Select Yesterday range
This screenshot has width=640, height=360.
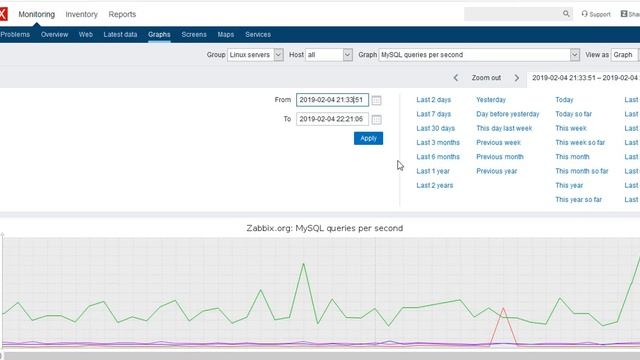point(491,100)
